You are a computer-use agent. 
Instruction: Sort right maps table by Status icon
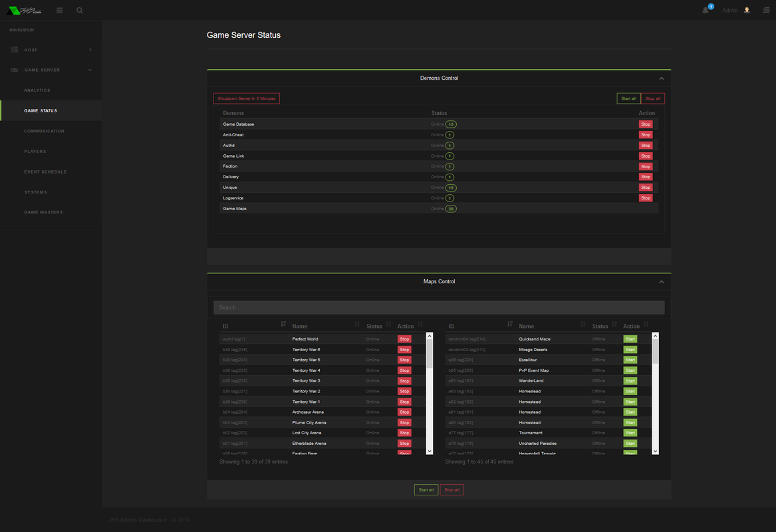pyautogui.click(x=614, y=324)
